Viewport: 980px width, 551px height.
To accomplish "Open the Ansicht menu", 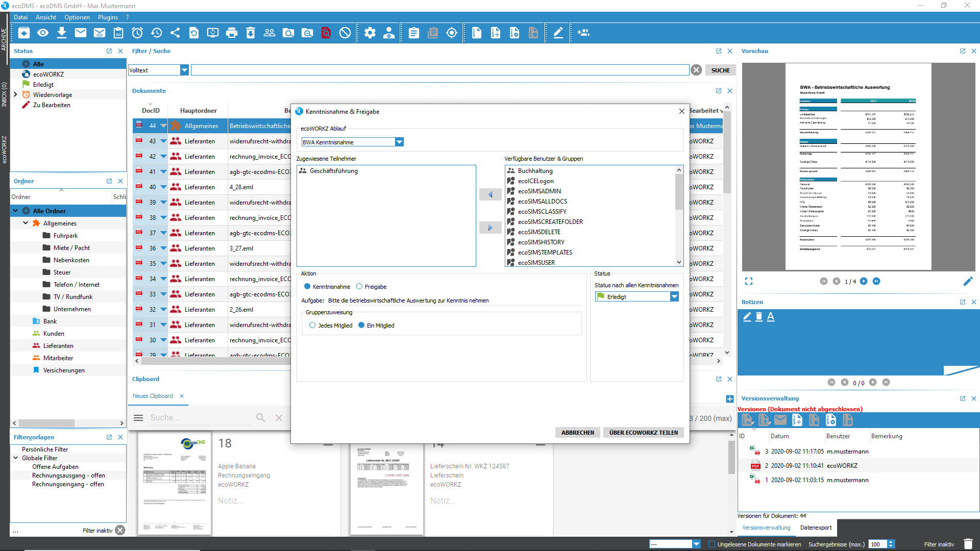I will click(46, 17).
